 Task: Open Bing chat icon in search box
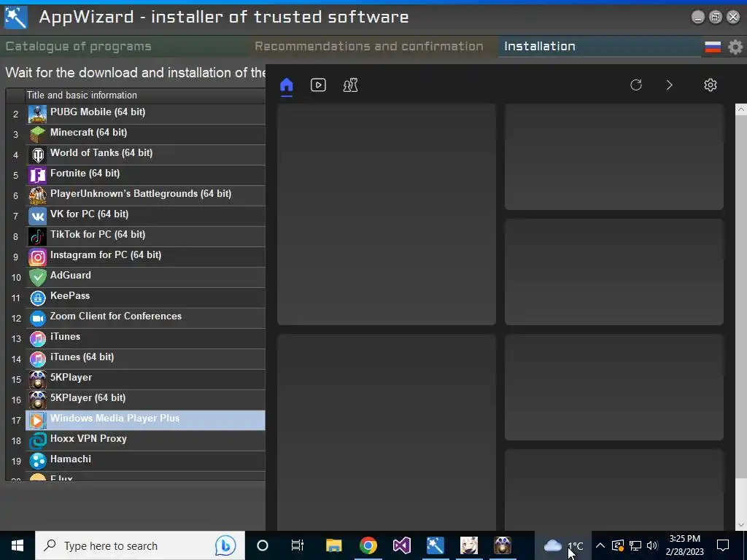[225, 545]
